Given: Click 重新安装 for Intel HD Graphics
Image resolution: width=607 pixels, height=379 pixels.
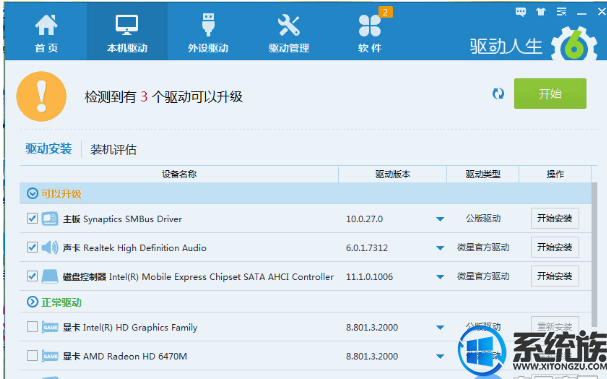Looking at the screenshot, I should click(555, 326).
